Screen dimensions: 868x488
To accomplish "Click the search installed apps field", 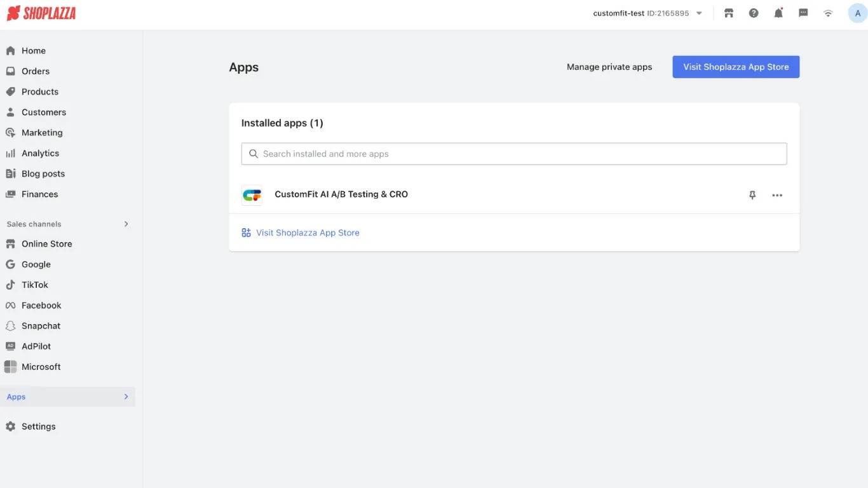I will point(513,153).
